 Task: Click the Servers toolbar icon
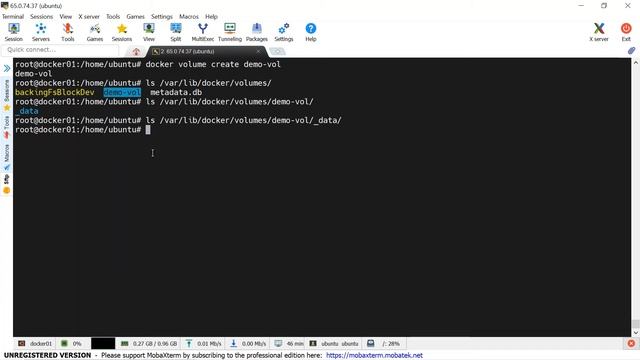point(41,32)
